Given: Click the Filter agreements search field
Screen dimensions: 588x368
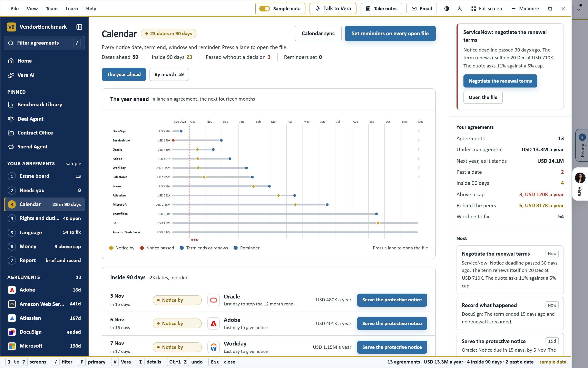Looking at the screenshot, I should (x=44, y=43).
